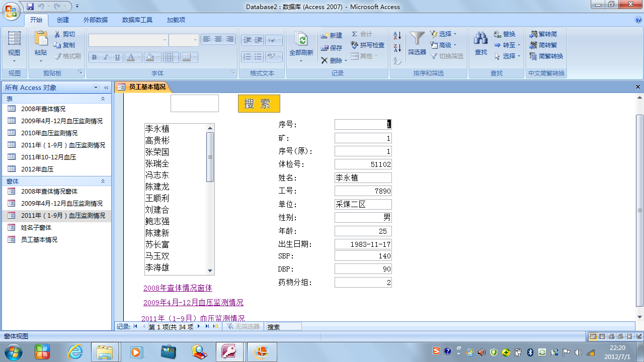This screenshot has width=644, height=362.
Task: Open the gridlines dropdown
Action: pos(176,57)
